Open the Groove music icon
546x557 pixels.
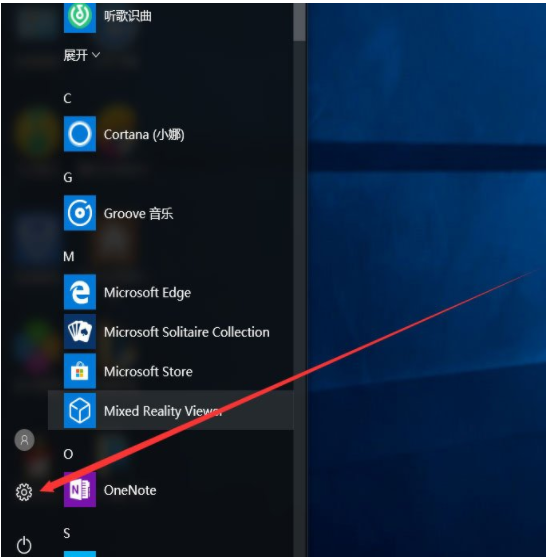(x=80, y=213)
